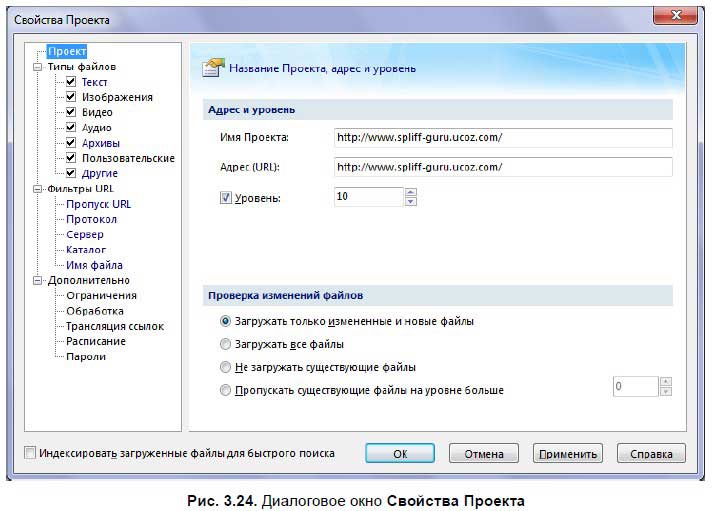The height and width of the screenshot is (511, 712).
Task: Uncheck the Текст file type checkbox
Action: pyautogui.click(x=71, y=82)
